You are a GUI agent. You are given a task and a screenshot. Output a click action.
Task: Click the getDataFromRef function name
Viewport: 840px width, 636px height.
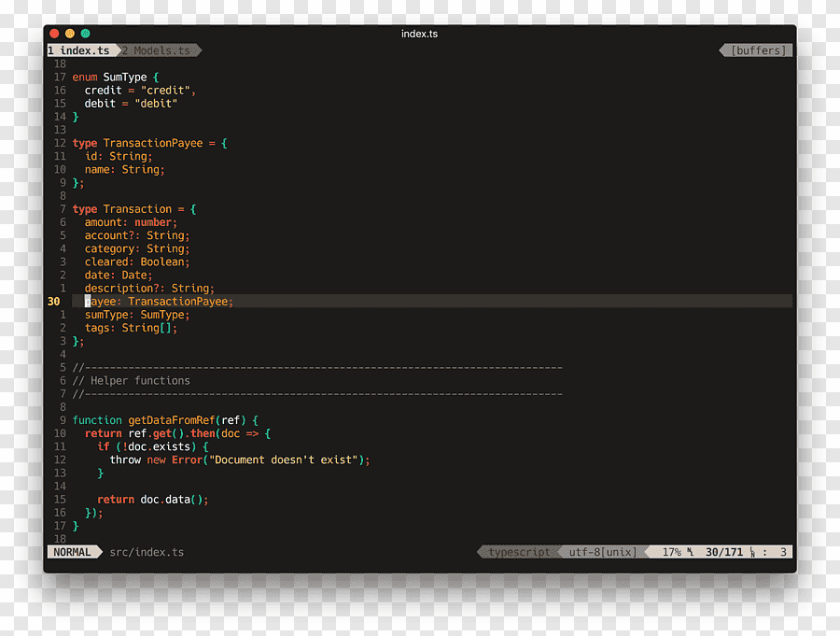click(x=171, y=420)
